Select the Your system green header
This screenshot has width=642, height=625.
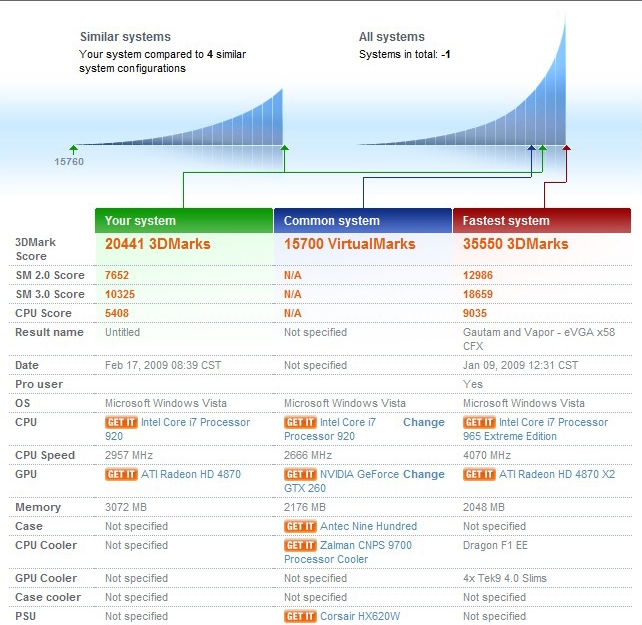click(184, 221)
